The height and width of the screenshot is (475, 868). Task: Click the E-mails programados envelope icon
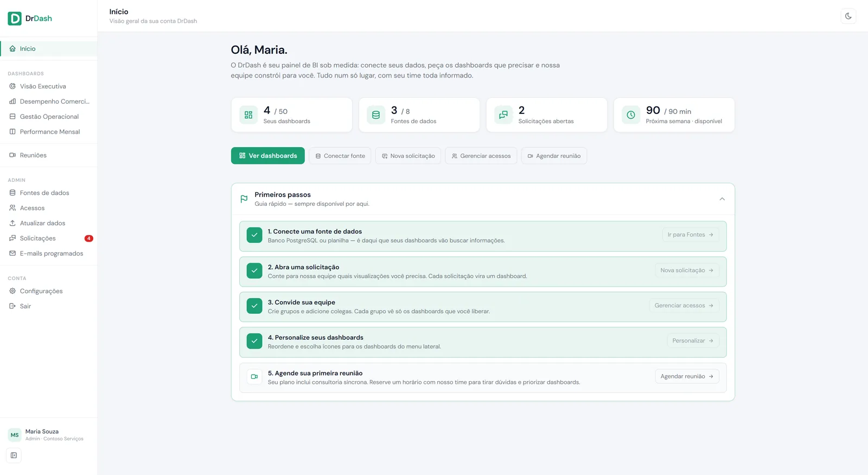(12, 254)
